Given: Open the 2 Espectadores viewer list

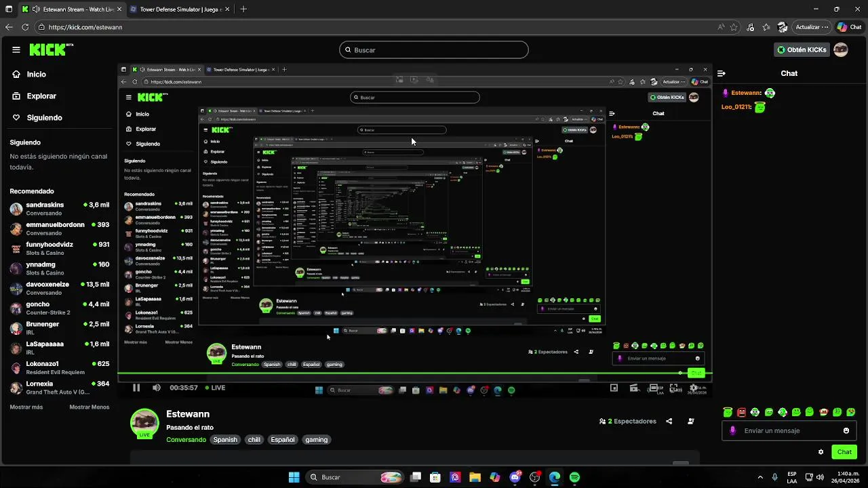Looking at the screenshot, I should pos(628,421).
